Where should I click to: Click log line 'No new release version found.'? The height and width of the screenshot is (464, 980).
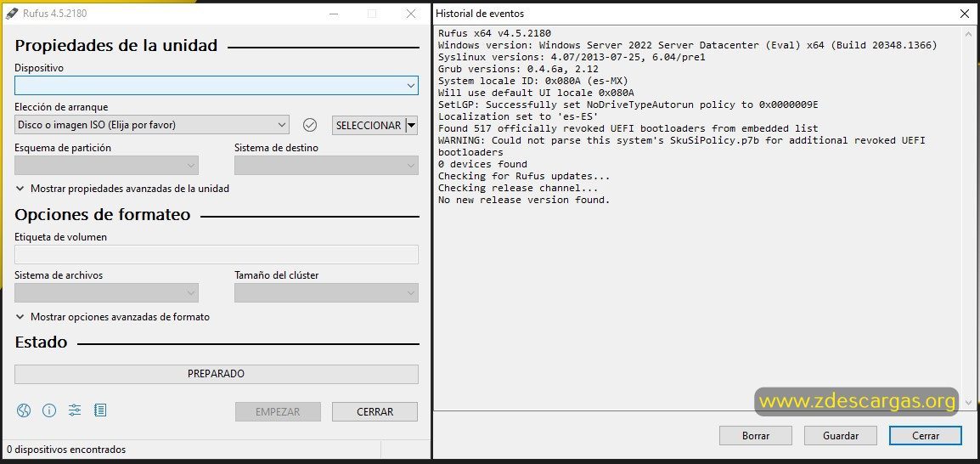coord(524,200)
